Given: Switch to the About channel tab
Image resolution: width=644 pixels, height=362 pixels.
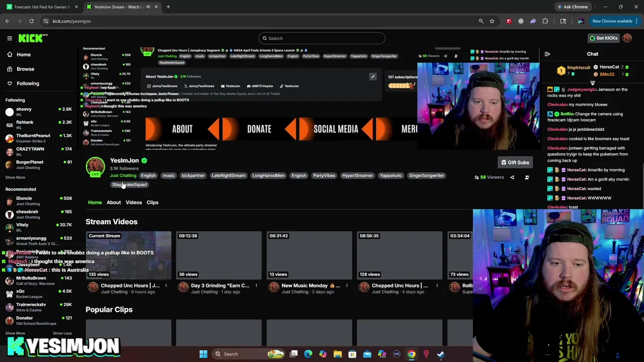Looking at the screenshot, I should (114, 202).
